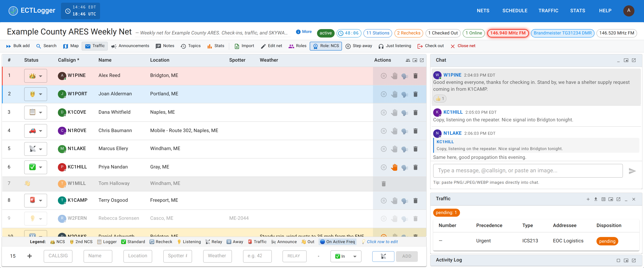Screen dimensions: 644x268
Task: Click the raise-hand icon for KC1HILL
Action: 394,167
